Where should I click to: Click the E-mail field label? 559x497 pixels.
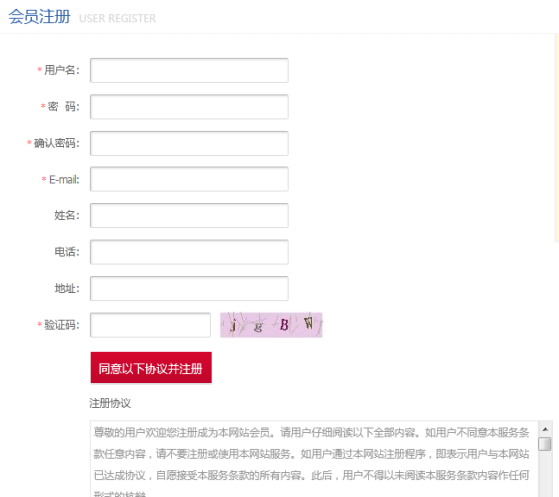64,179
